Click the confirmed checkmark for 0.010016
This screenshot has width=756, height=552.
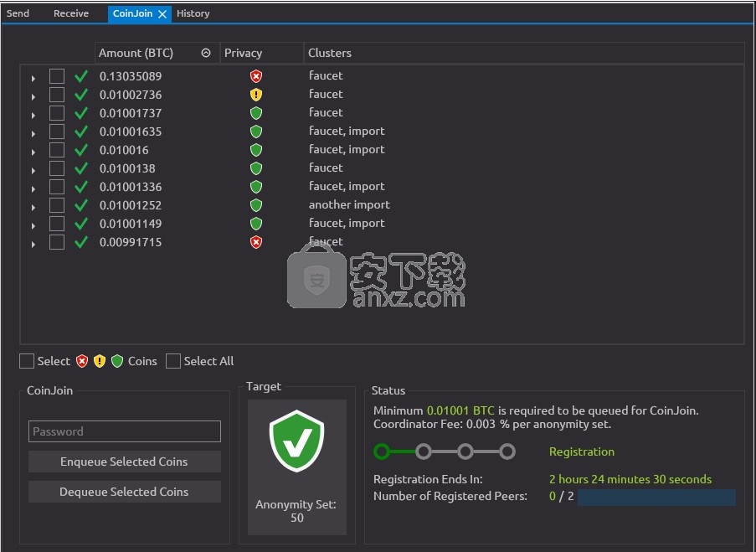81,150
